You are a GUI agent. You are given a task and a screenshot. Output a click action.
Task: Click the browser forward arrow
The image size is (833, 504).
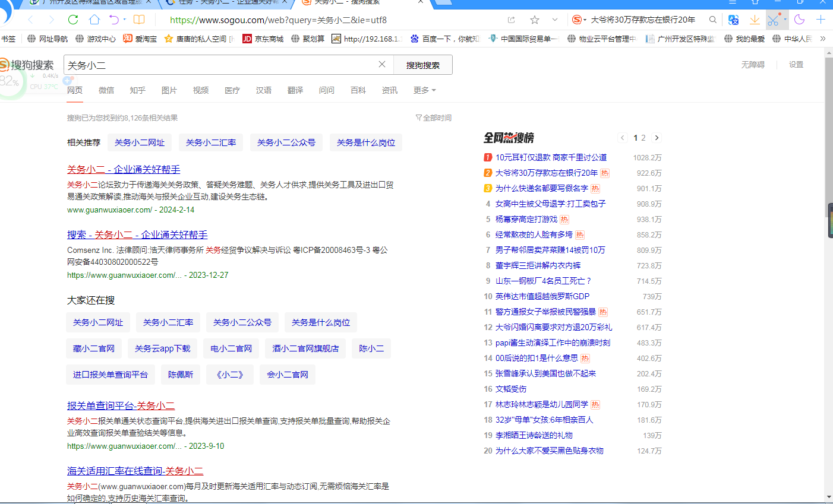51,20
